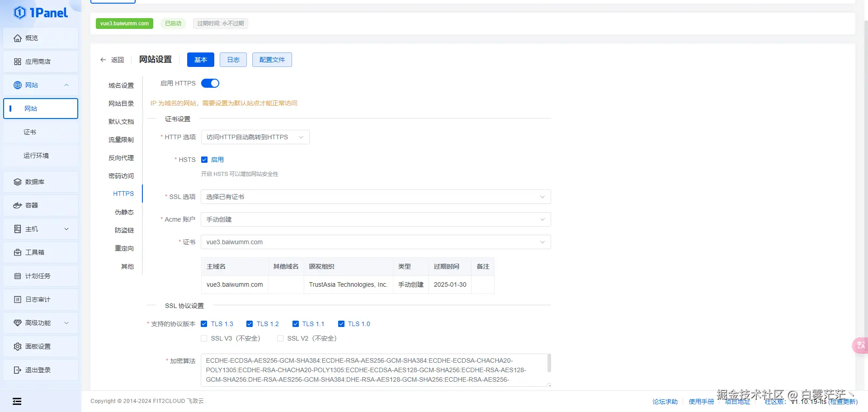
Task: Open the 流量限制 settings section
Action: tap(121, 140)
